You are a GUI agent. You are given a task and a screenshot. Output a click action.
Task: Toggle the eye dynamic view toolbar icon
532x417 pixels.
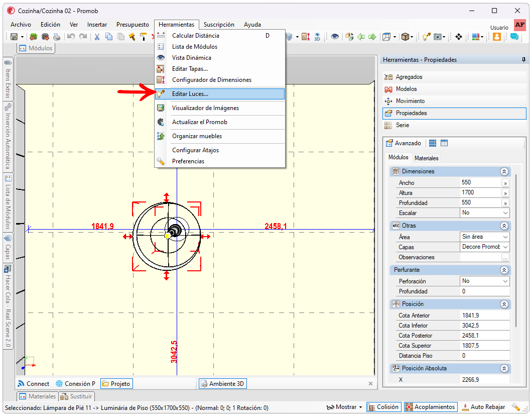(x=335, y=36)
